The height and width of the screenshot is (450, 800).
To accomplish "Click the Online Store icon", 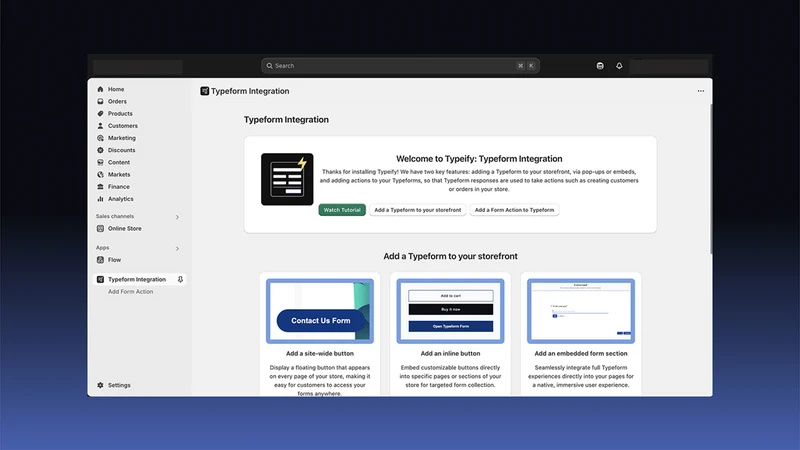I will click(100, 229).
